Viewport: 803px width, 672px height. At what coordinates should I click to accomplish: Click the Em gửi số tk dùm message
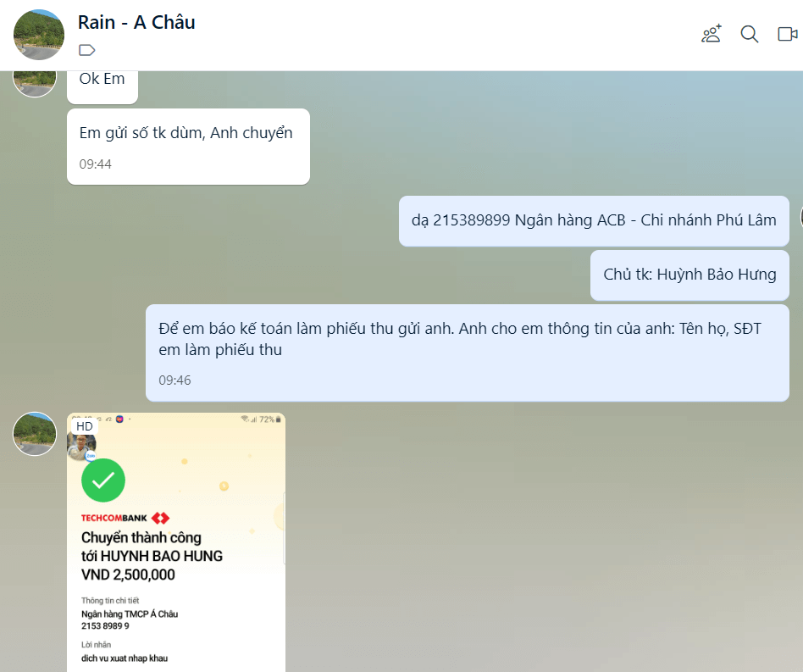(188, 147)
